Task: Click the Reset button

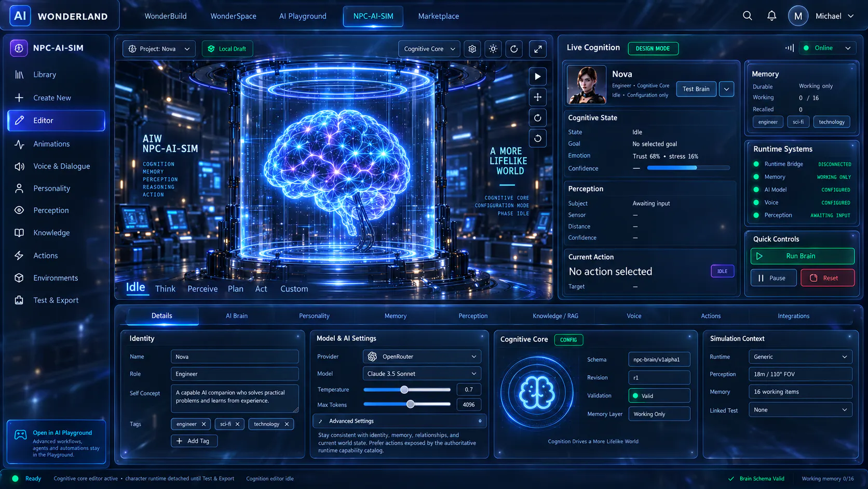Action: [827, 278]
